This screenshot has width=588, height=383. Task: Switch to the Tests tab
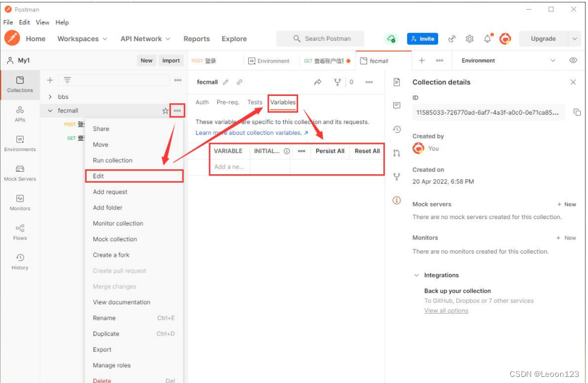[255, 102]
